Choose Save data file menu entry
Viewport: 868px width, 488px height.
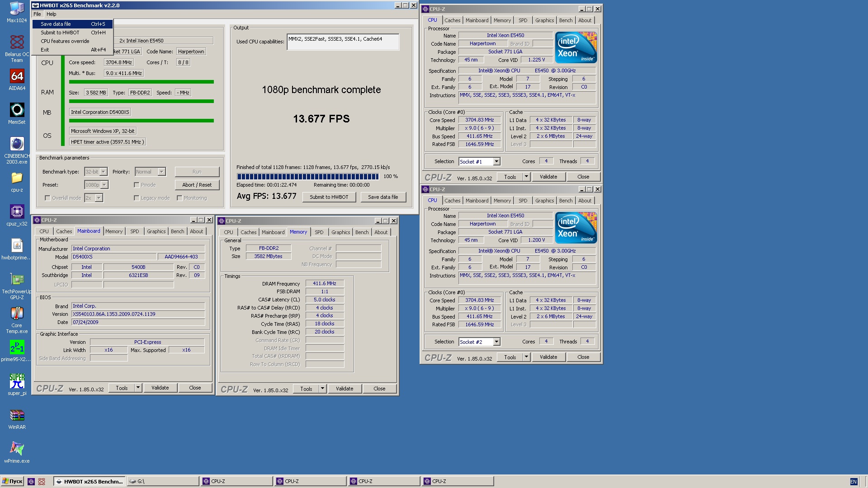click(x=72, y=24)
